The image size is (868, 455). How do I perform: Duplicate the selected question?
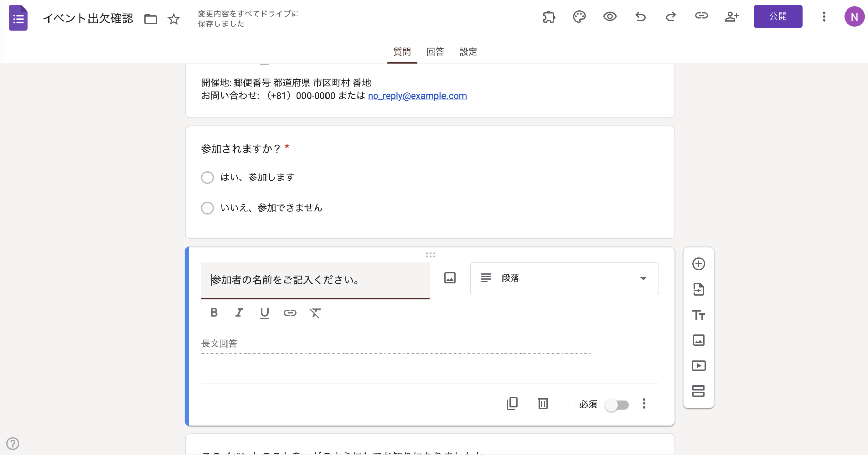[x=512, y=403]
